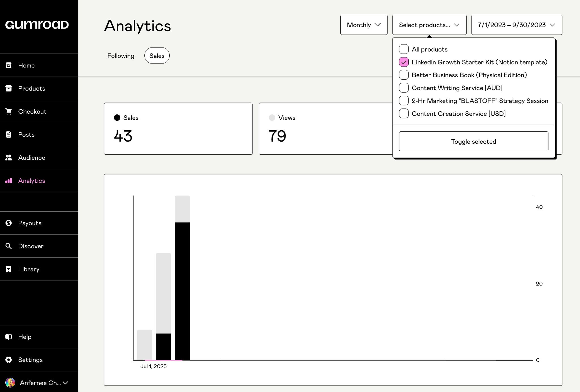The width and height of the screenshot is (580, 392).
Task: Uncheck LinkedIn Growth Starter Kit checkbox
Action: tap(404, 62)
